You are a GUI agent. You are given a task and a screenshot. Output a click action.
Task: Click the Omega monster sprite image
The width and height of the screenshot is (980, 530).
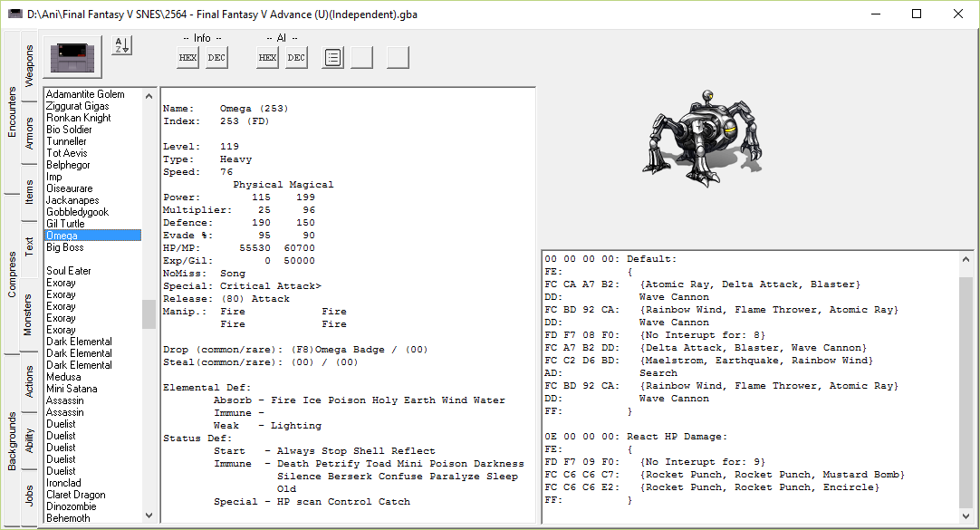703,139
